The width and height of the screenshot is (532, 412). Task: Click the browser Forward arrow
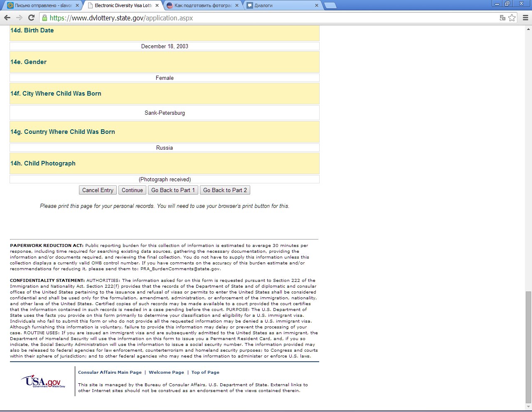coord(19,18)
